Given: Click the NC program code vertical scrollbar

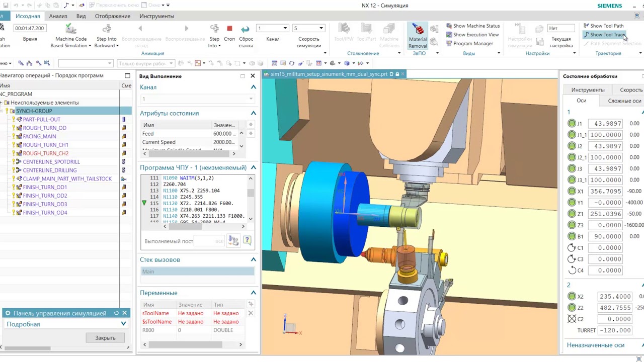Looking at the screenshot, I should click(251, 199).
